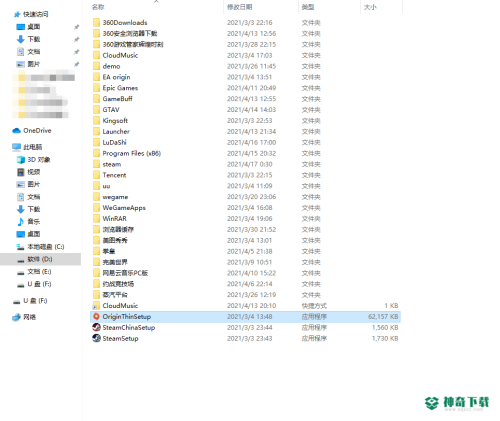500x421 pixels.
Task: Click the CloudMusic shortcut file icon
Action: [x=96, y=306]
